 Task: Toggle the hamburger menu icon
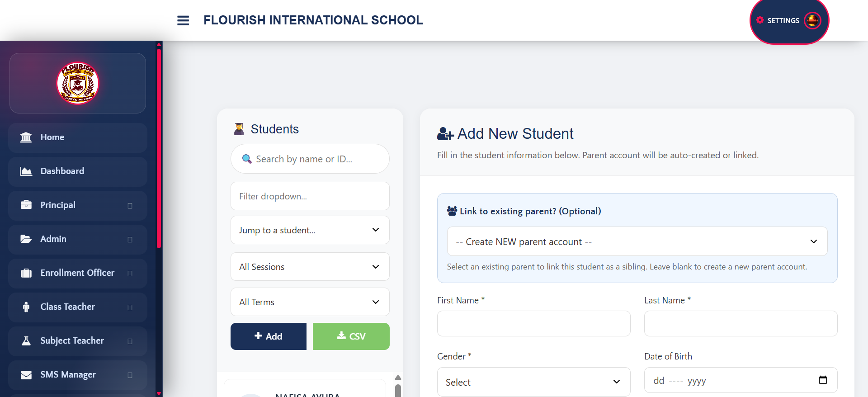tap(183, 20)
